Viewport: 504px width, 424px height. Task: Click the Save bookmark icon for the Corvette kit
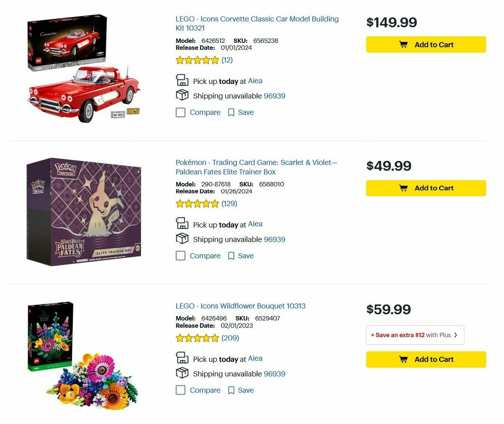pos(231,112)
